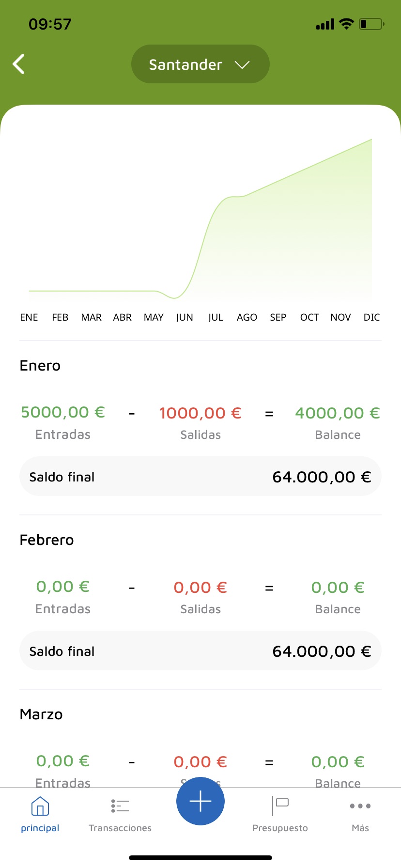Select the JUN month on chart axis

tap(185, 317)
